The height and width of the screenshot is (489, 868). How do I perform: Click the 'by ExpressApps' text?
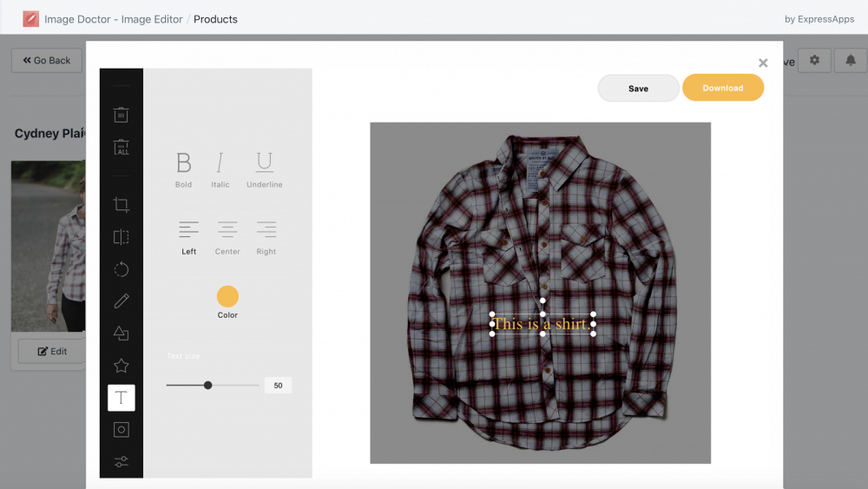coord(819,19)
